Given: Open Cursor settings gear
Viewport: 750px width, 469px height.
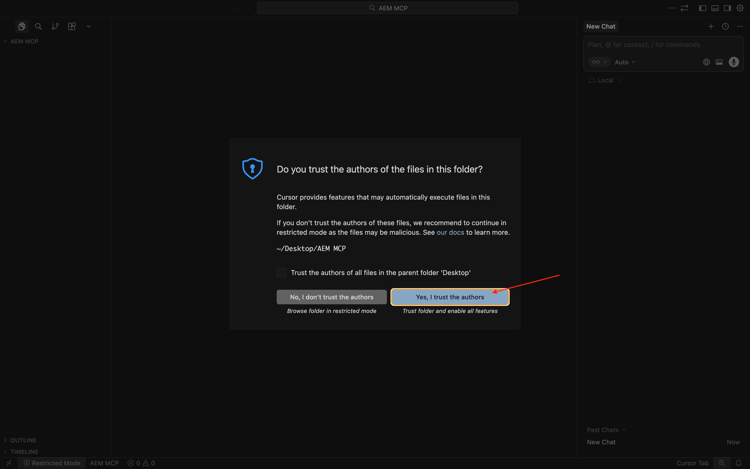Looking at the screenshot, I should (x=740, y=8).
